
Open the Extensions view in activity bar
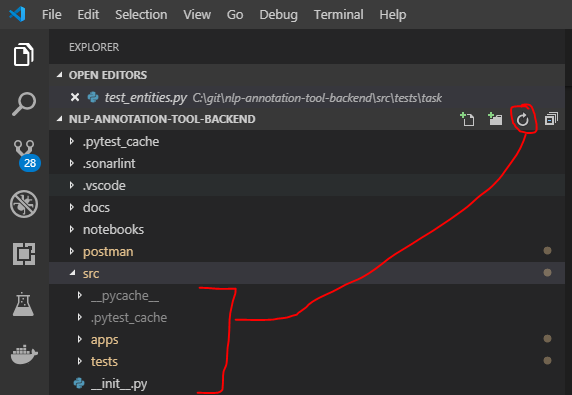24,254
